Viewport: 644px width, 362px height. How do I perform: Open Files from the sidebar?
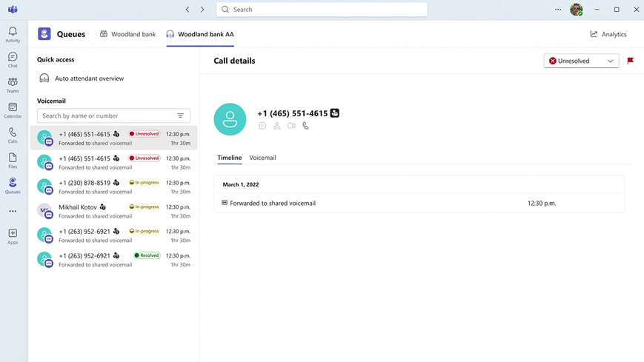point(13,161)
